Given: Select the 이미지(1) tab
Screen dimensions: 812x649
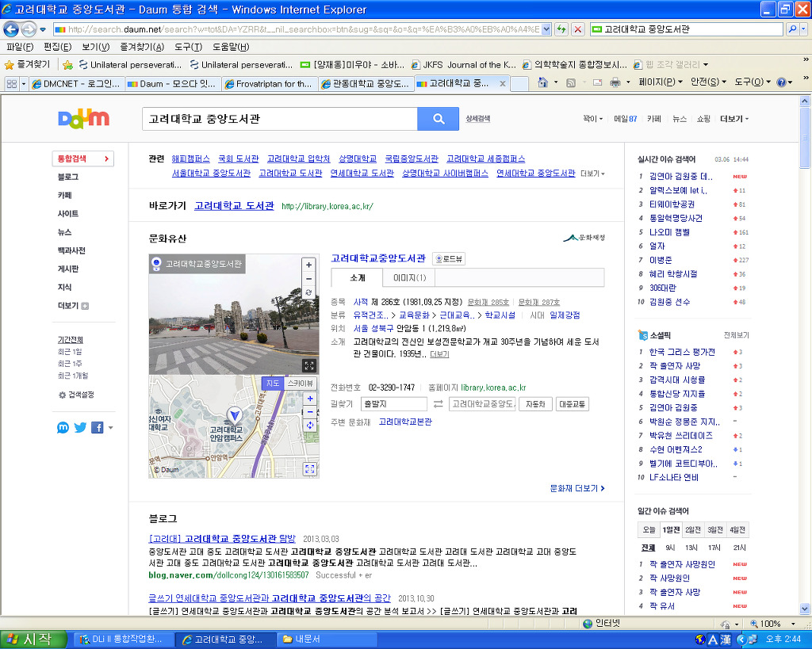Looking at the screenshot, I should coord(409,278).
